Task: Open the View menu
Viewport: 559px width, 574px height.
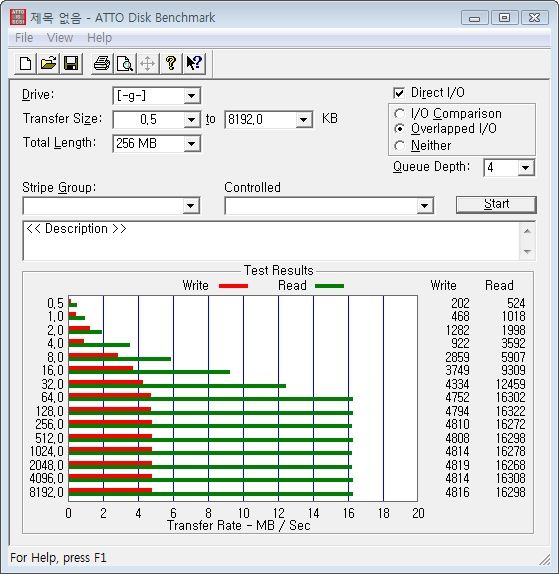Action: 60,38
